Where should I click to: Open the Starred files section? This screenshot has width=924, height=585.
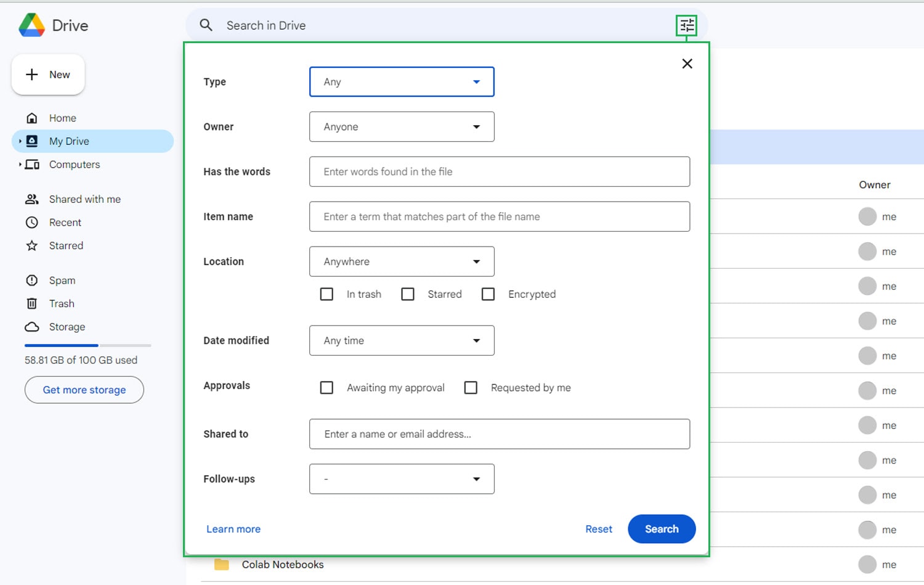click(x=65, y=245)
